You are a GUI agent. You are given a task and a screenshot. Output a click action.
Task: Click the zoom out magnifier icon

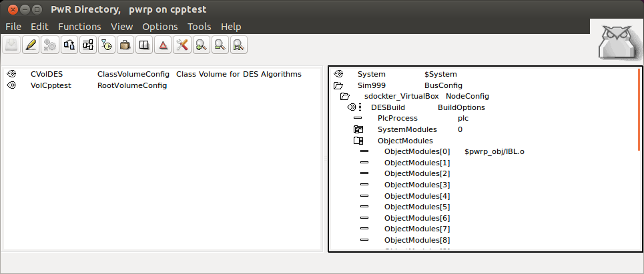[220, 45]
